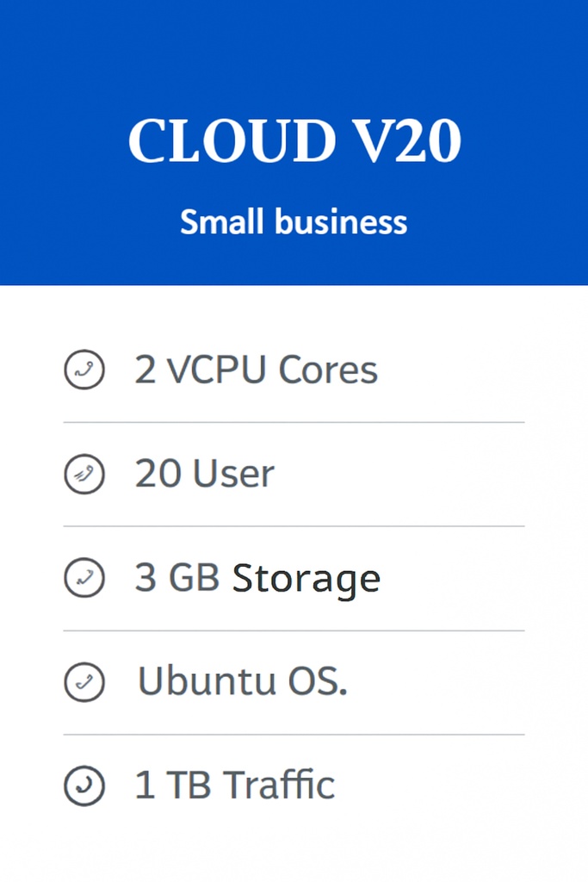
Task: Select the 3 GB Storage feature text
Action: (x=257, y=579)
